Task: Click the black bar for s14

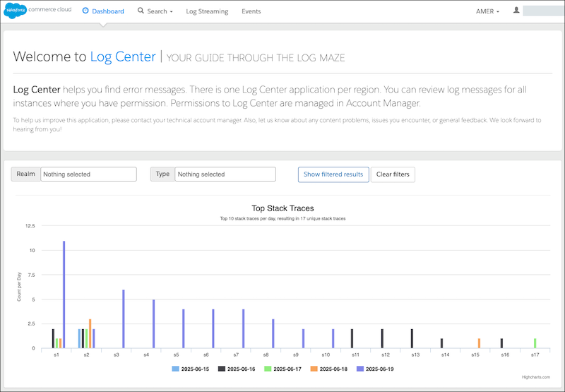Action: coord(442,343)
